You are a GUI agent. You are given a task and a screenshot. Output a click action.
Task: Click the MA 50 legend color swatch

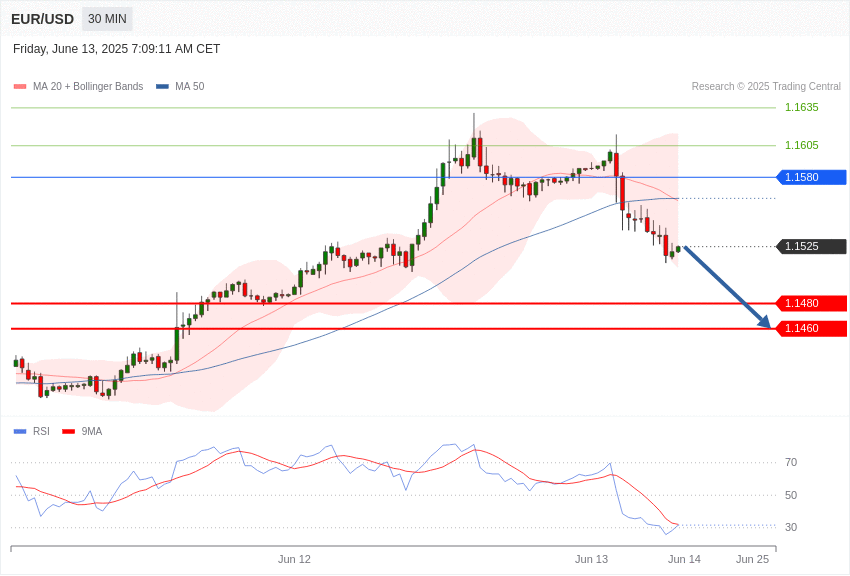[x=162, y=86]
